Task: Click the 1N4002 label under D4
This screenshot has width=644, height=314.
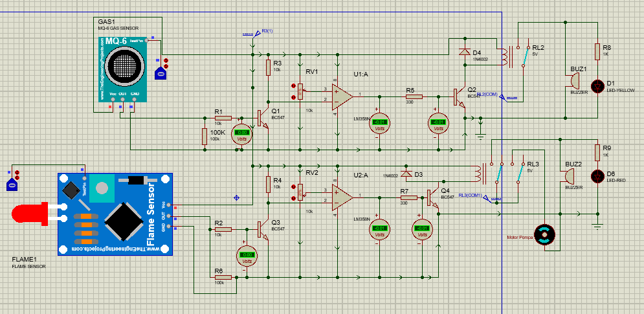Action: click(480, 59)
